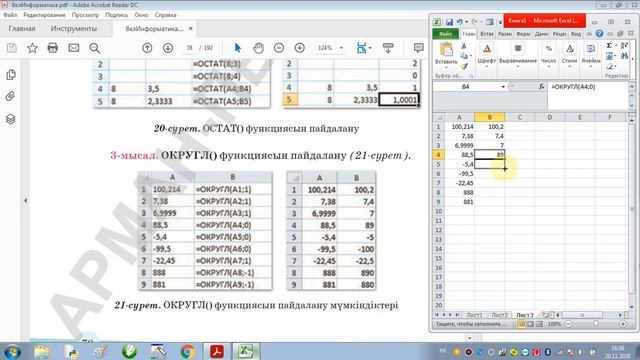
Task: Open the green Файл tab in Excel
Action: point(445,34)
